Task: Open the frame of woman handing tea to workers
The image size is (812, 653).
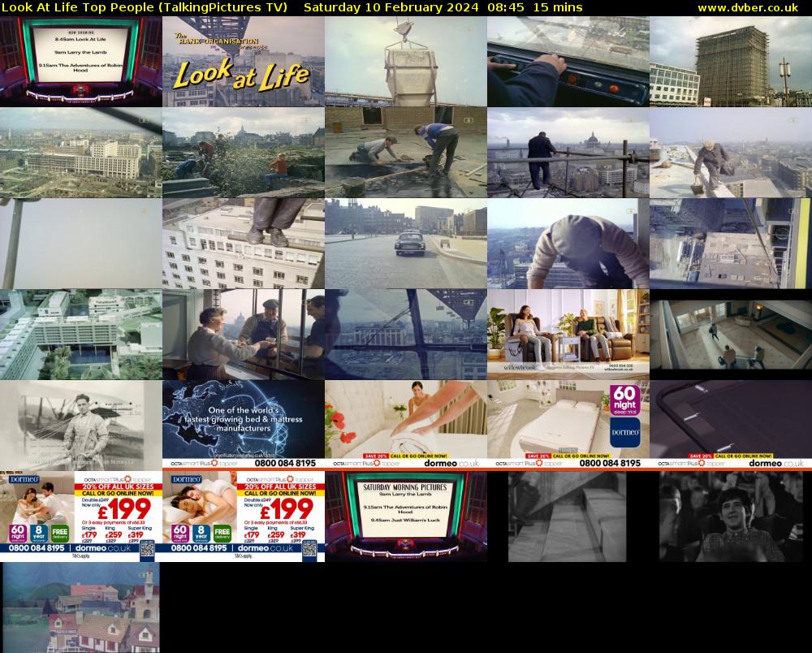Action: tap(244, 335)
